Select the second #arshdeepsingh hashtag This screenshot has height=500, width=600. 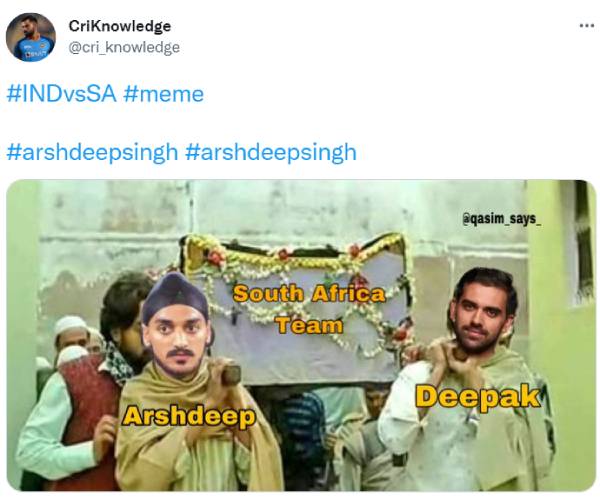271,152
